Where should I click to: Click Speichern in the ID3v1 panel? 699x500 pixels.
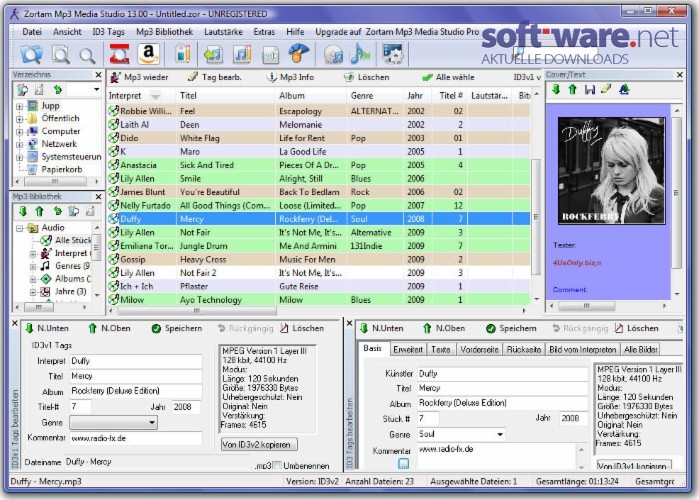click(177, 328)
